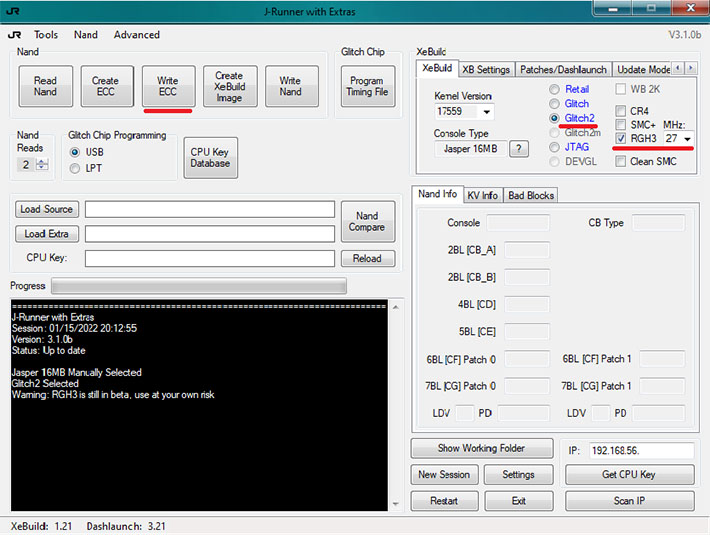Switch to the Bad Blocks tab
This screenshot has height=535, width=710.
531,195
